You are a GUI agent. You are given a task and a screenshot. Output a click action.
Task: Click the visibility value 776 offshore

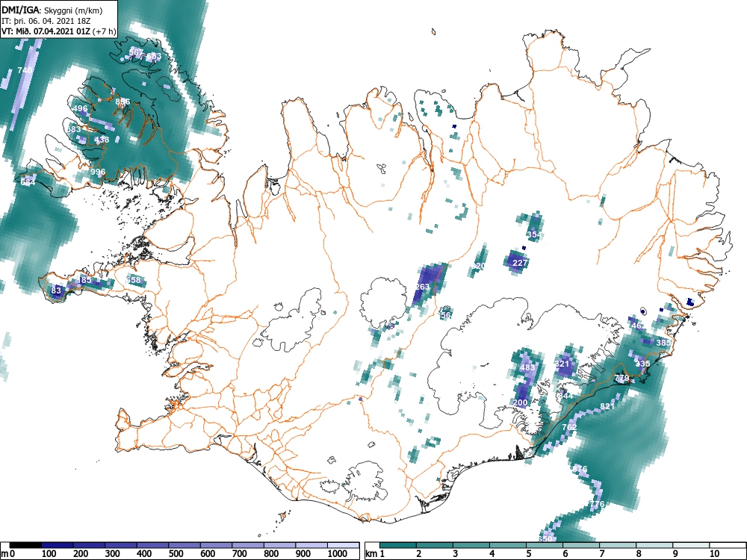click(x=597, y=504)
